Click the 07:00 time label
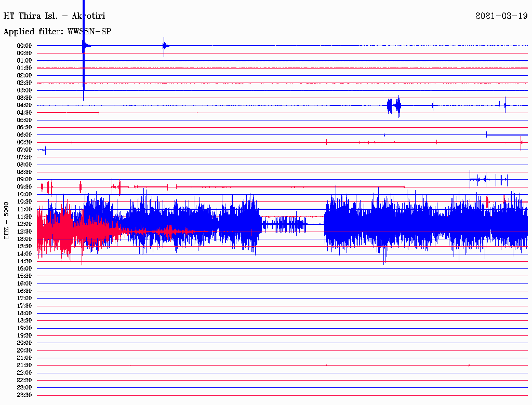The image size is (532, 405). coord(24,150)
